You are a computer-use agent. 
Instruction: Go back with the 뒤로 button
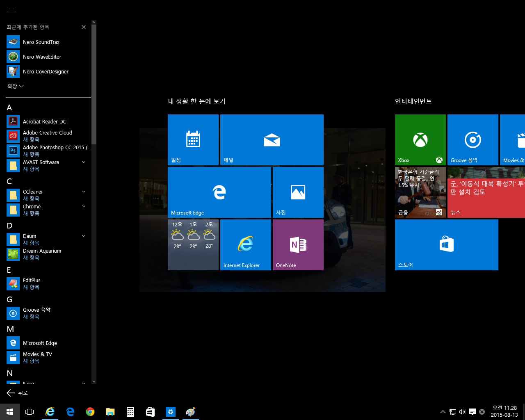17,393
